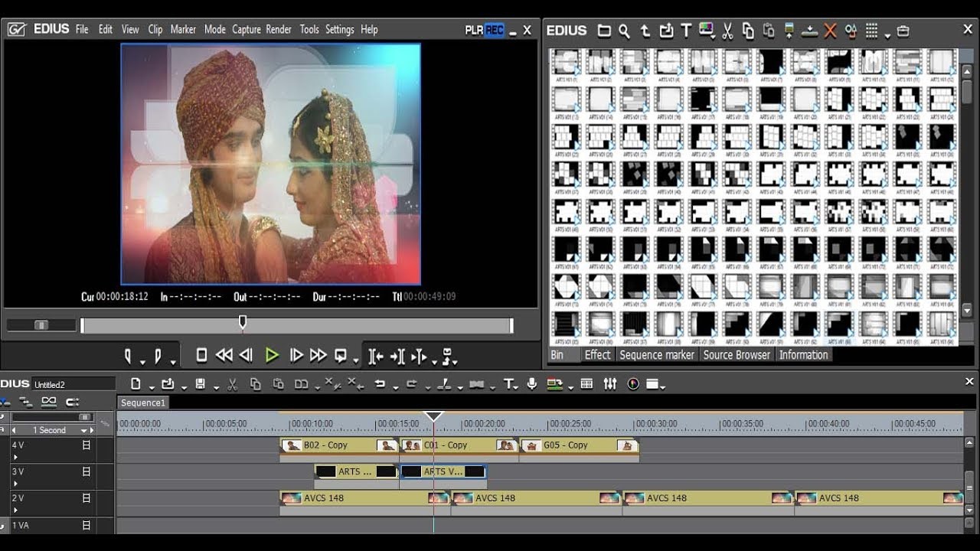The height and width of the screenshot is (551, 980).
Task: Switch to the Source Browser tab
Action: 737,355
